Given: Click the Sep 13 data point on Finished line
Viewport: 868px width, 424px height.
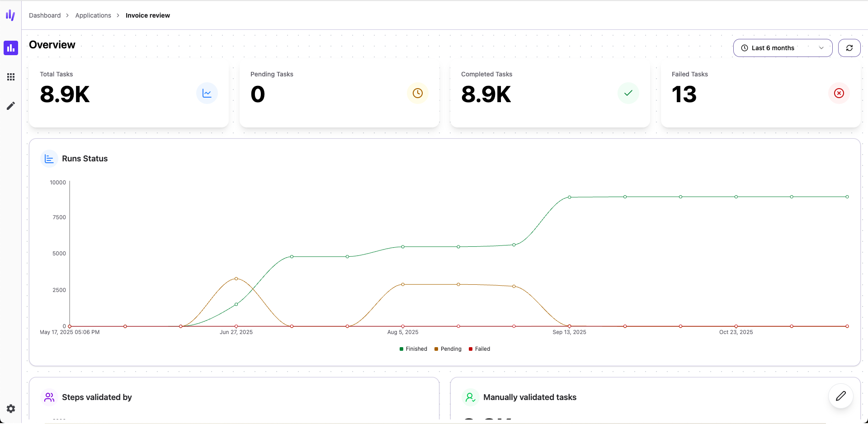Looking at the screenshot, I should (569, 197).
